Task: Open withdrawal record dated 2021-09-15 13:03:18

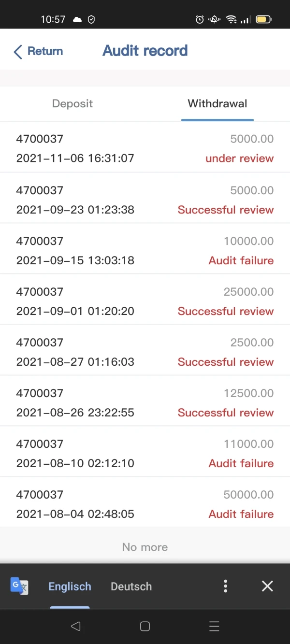Action: click(x=145, y=251)
